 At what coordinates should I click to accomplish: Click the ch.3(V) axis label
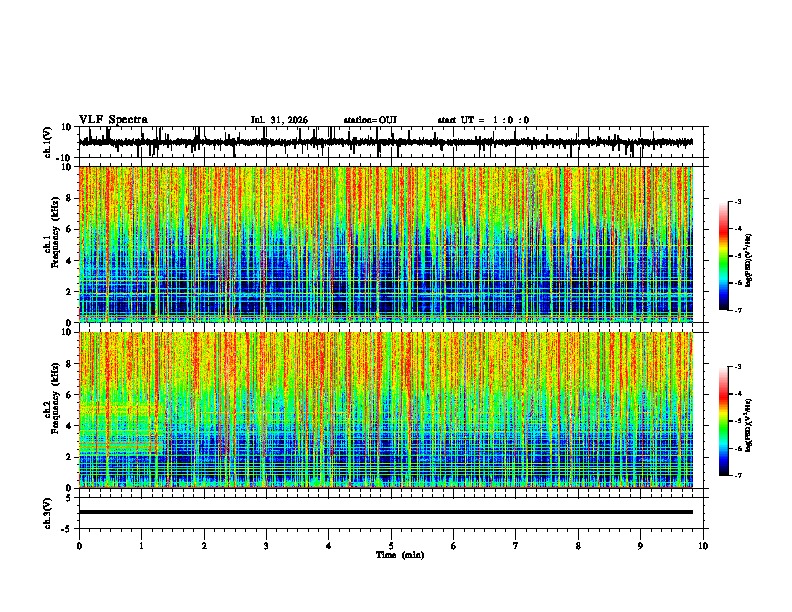(x=48, y=513)
